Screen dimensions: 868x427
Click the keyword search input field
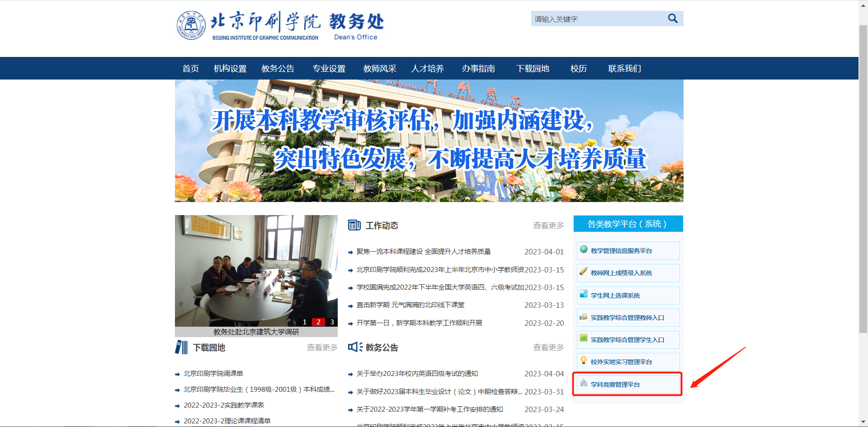(x=597, y=19)
